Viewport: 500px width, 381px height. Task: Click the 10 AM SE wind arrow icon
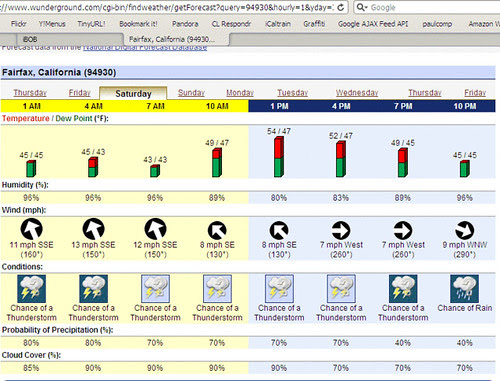pyautogui.click(x=217, y=230)
